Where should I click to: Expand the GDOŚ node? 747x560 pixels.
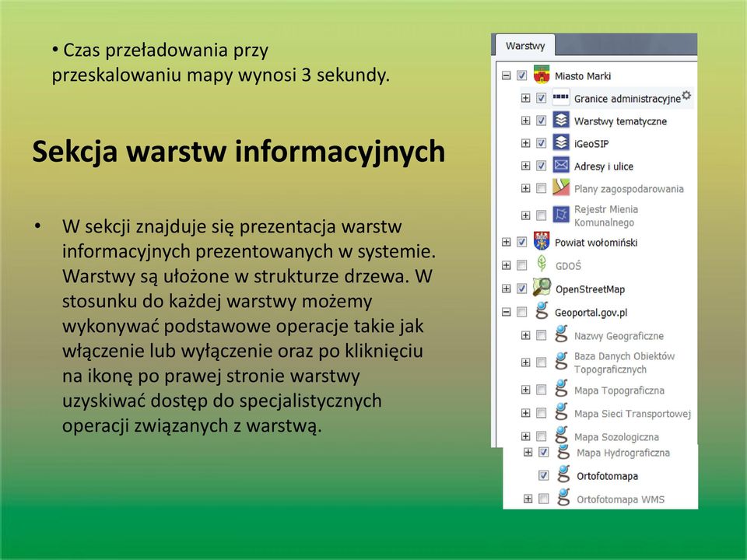click(507, 265)
